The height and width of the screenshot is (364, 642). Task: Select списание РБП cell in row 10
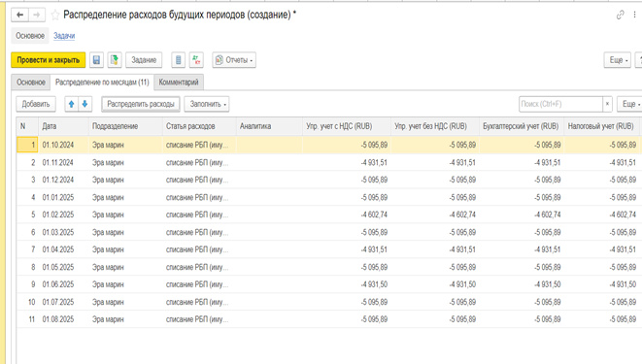click(x=199, y=302)
